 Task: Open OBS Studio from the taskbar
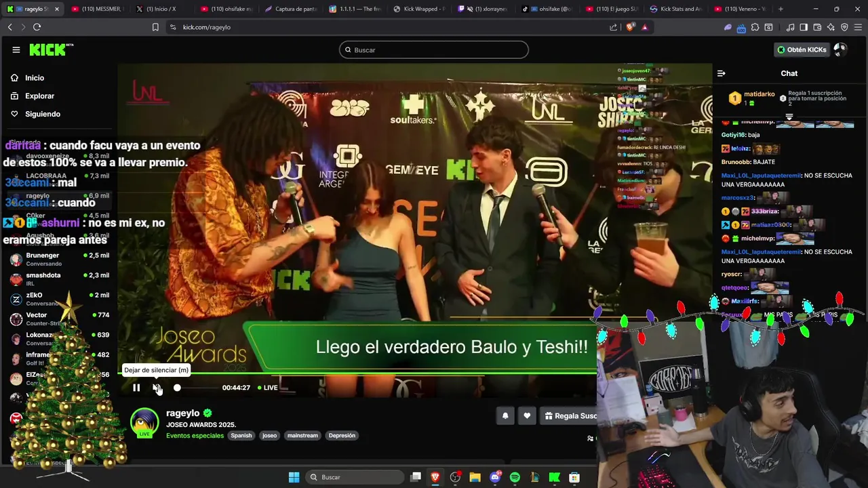455,477
